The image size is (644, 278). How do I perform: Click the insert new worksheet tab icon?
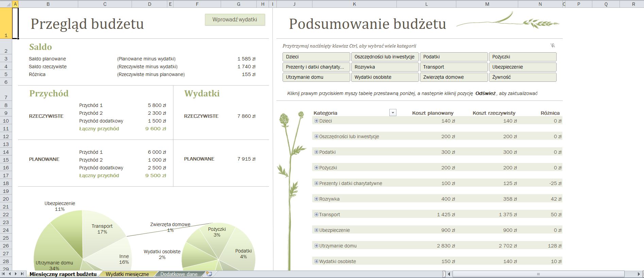click(209, 274)
